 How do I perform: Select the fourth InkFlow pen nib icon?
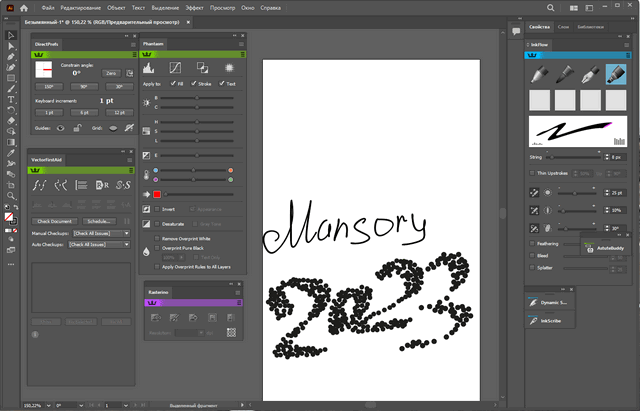click(615, 74)
